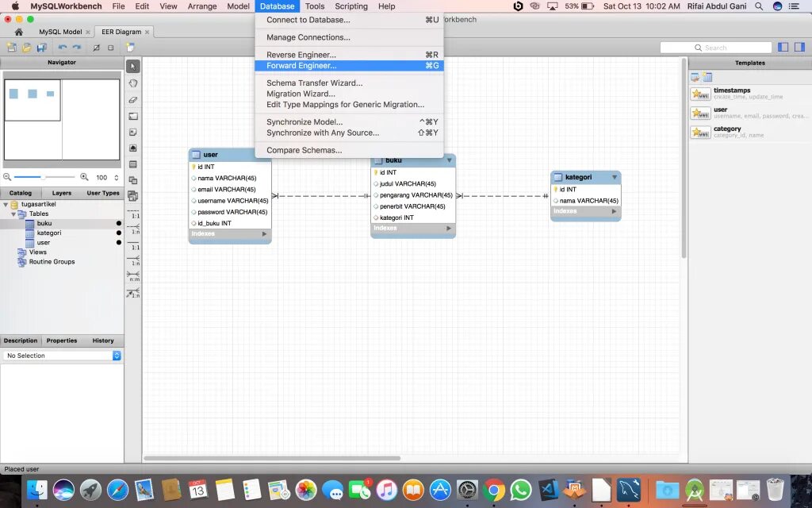Viewport: 812px width, 508px height.
Task: Redo the action with the toolbar arrow
Action: click(x=77, y=47)
